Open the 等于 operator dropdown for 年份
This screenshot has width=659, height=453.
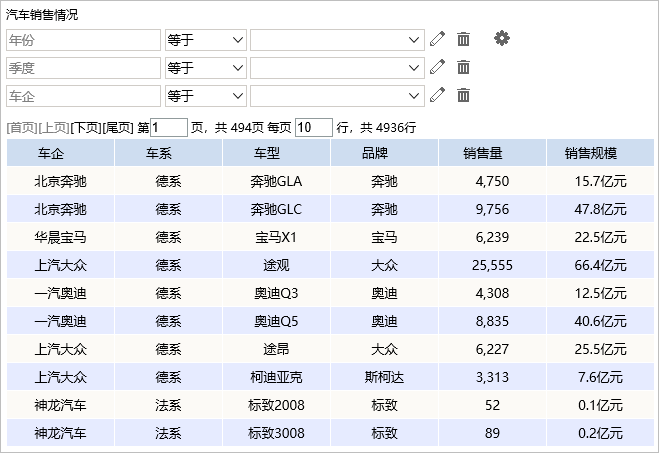point(206,40)
